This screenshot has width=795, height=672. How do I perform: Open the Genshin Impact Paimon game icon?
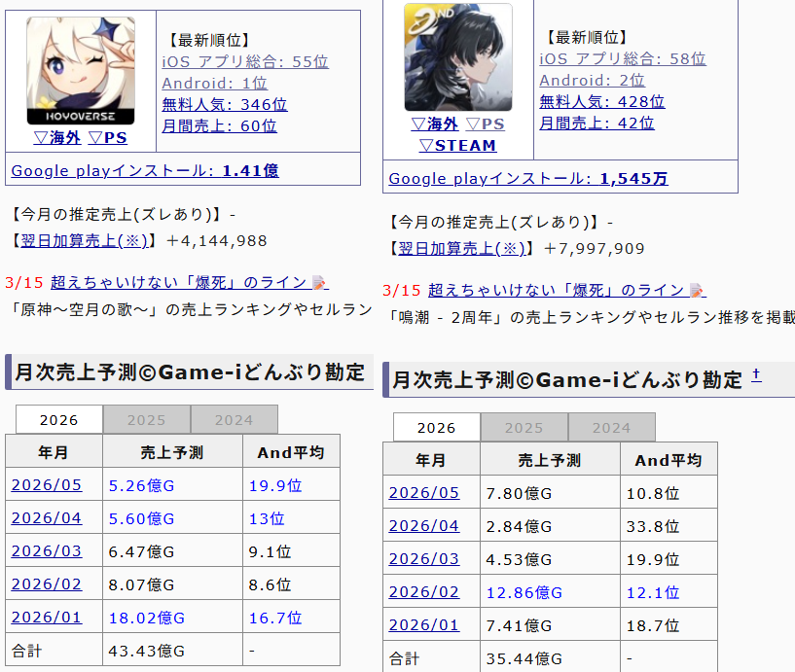81,71
